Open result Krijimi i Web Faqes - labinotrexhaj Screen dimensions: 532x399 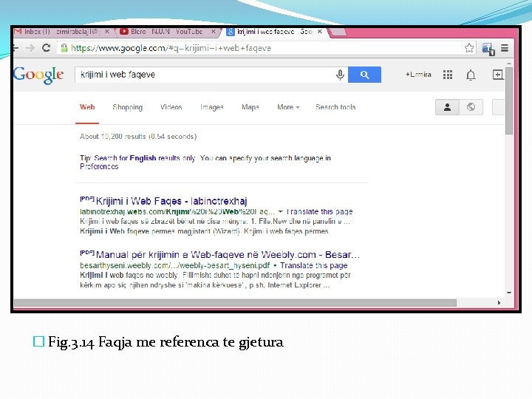coord(171,201)
